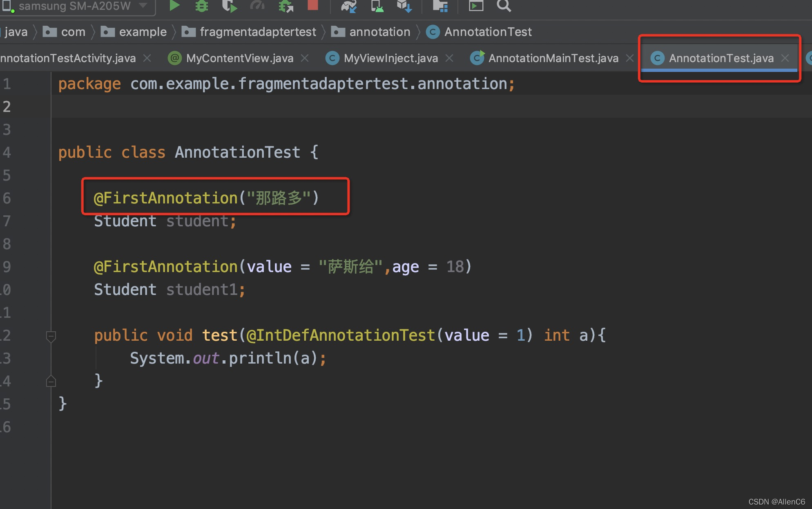The image size is (812, 509).
Task: Click the Search Everywhere magnifier
Action: coord(504,5)
